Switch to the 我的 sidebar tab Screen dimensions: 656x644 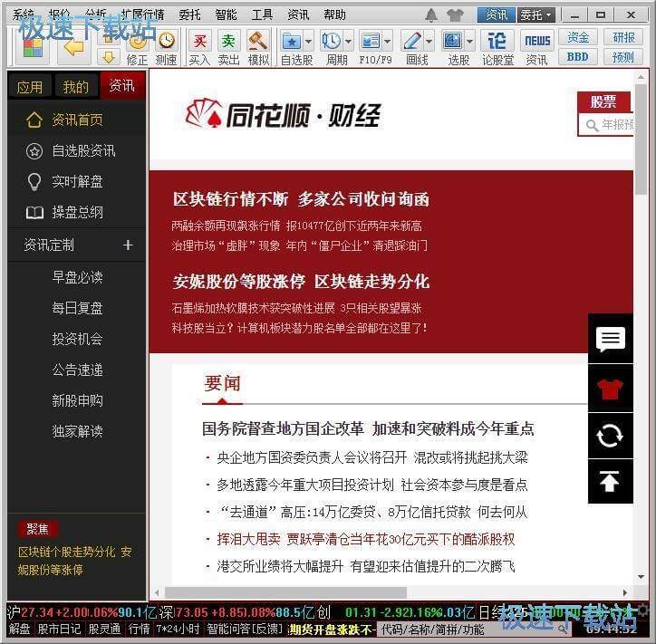(x=76, y=87)
